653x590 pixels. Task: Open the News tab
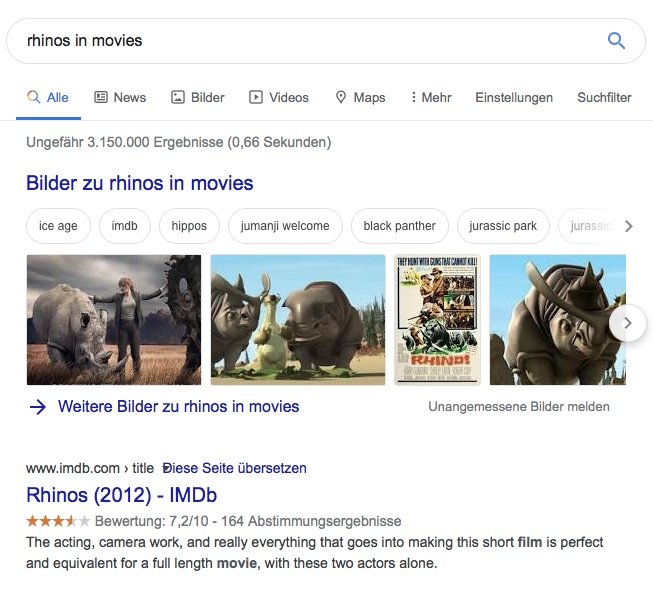click(120, 97)
